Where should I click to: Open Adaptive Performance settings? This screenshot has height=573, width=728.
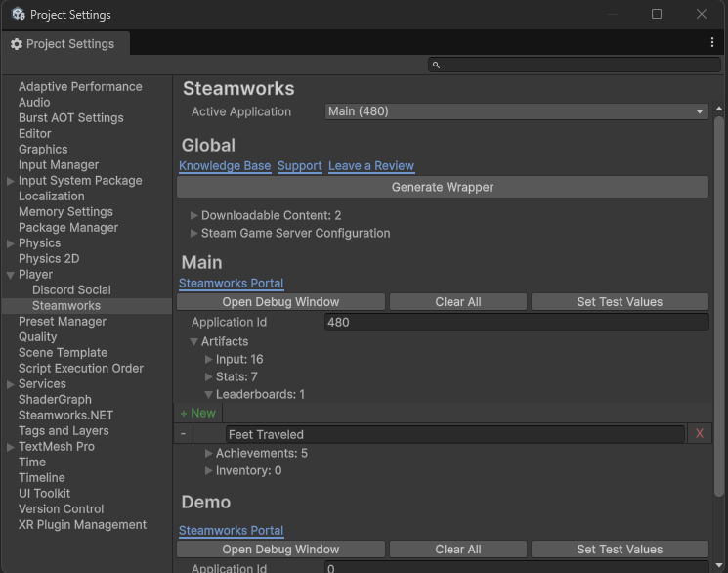click(80, 86)
